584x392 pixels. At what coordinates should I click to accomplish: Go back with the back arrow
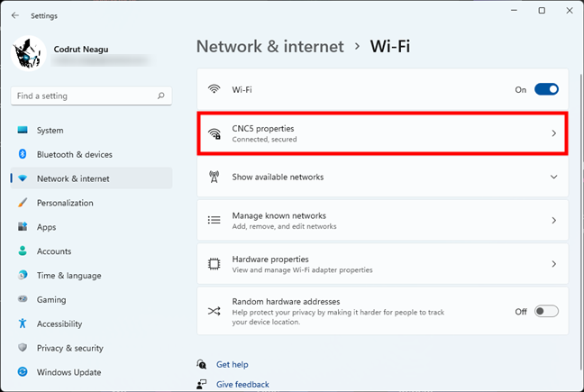[15, 15]
